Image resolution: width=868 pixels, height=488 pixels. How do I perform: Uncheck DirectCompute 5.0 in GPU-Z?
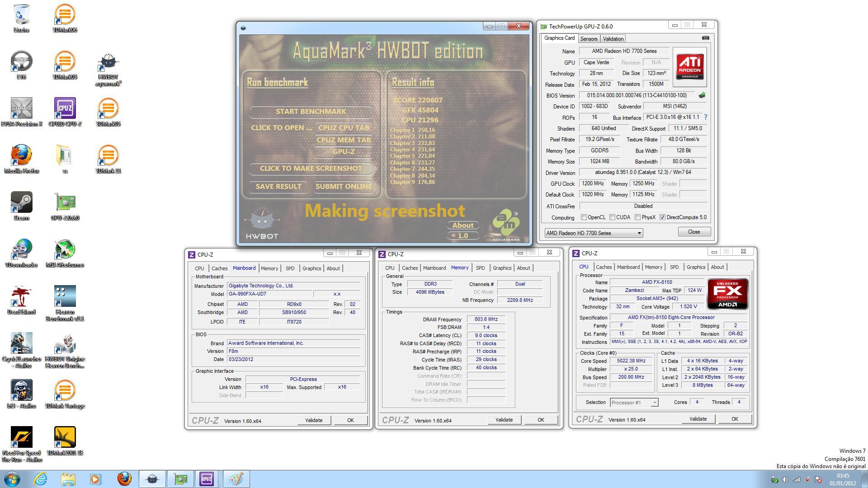(662, 217)
